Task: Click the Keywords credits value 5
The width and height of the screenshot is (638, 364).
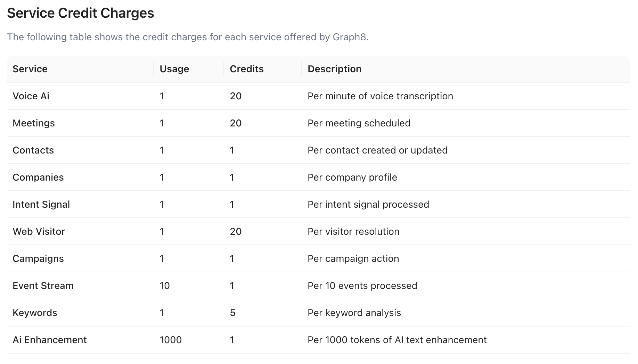Action: coord(233,313)
